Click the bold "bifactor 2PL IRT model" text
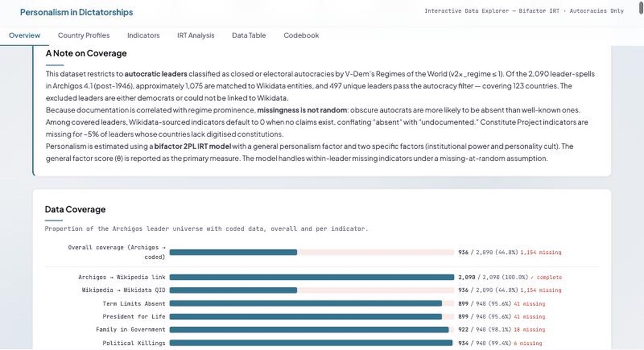The height and width of the screenshot is (350, 644). coord(193,146)
